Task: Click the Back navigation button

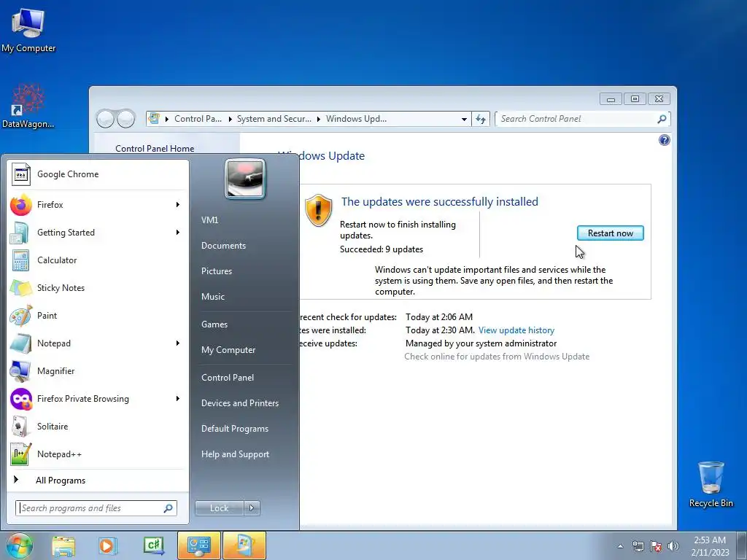Action: click(105, 119)
